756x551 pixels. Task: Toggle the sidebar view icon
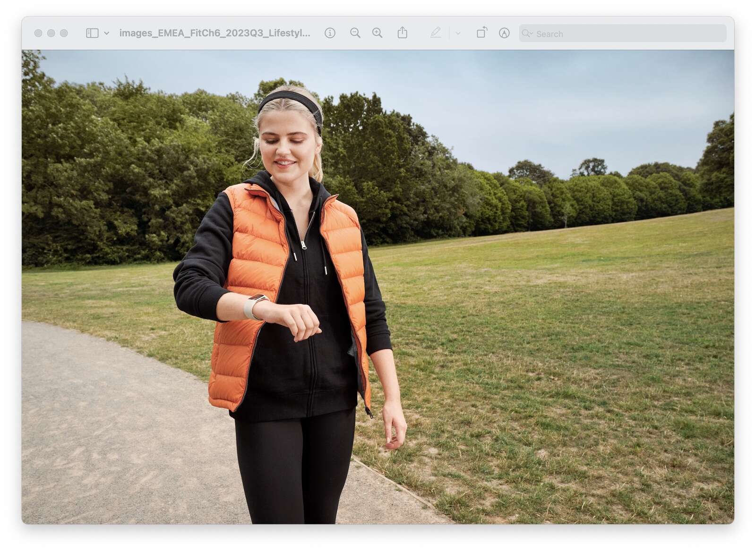(x=92, y=33)
